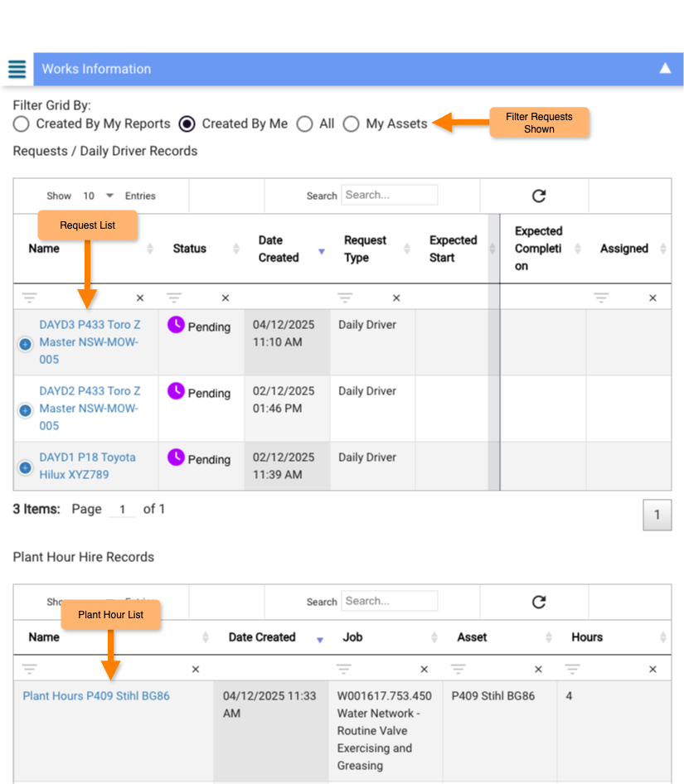Image resolution: width=684 pixels, height=784 pixels.
Task: Sort Requests grid by Status
Action: click(236, 248)
